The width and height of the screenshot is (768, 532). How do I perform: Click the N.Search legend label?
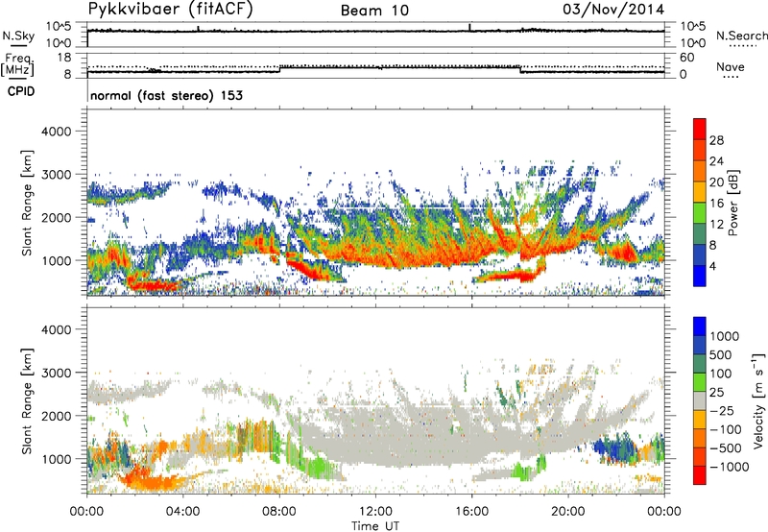click(742, 36)
